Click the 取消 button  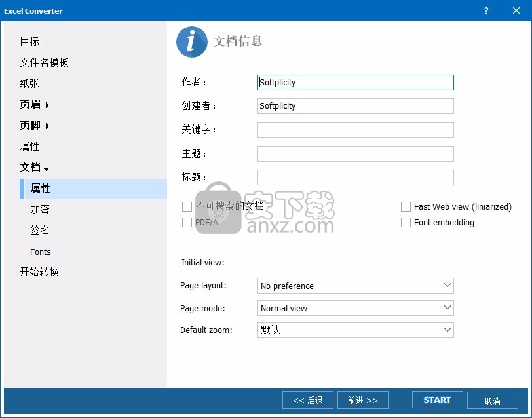[492, 401]
